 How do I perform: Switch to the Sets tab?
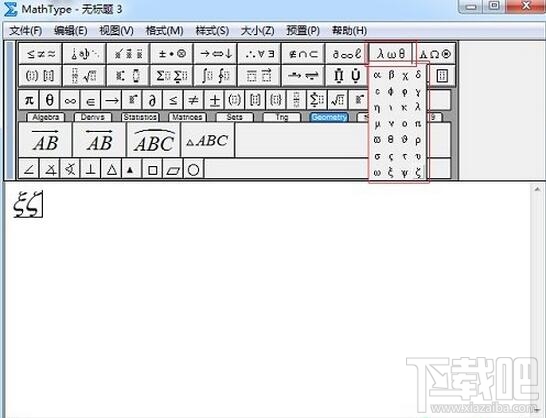234,117
